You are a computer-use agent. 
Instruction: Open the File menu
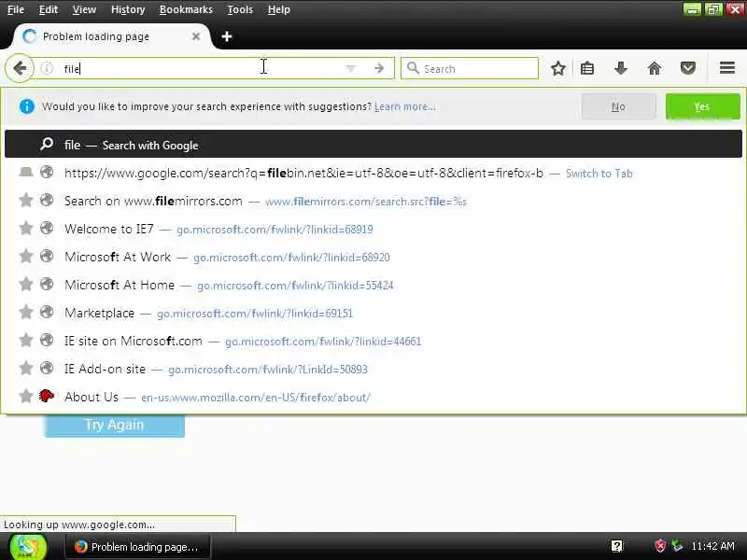(15, 9)
